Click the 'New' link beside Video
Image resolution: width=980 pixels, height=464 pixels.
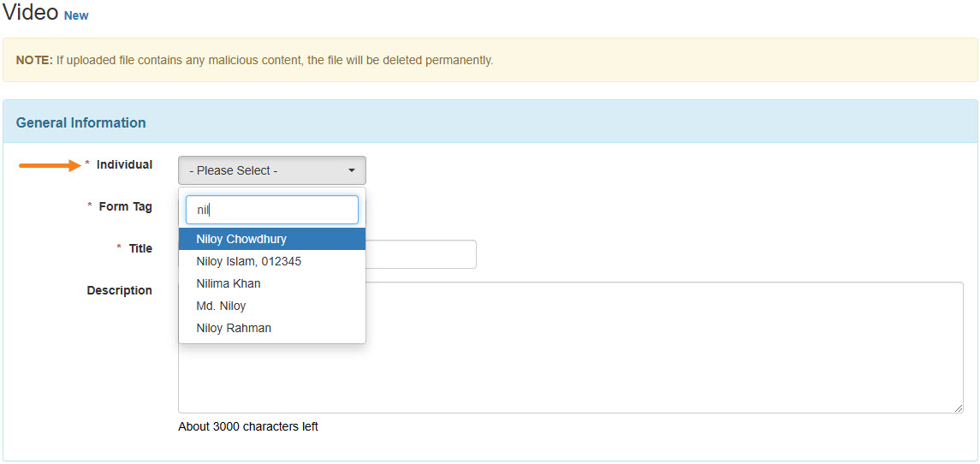76,15
